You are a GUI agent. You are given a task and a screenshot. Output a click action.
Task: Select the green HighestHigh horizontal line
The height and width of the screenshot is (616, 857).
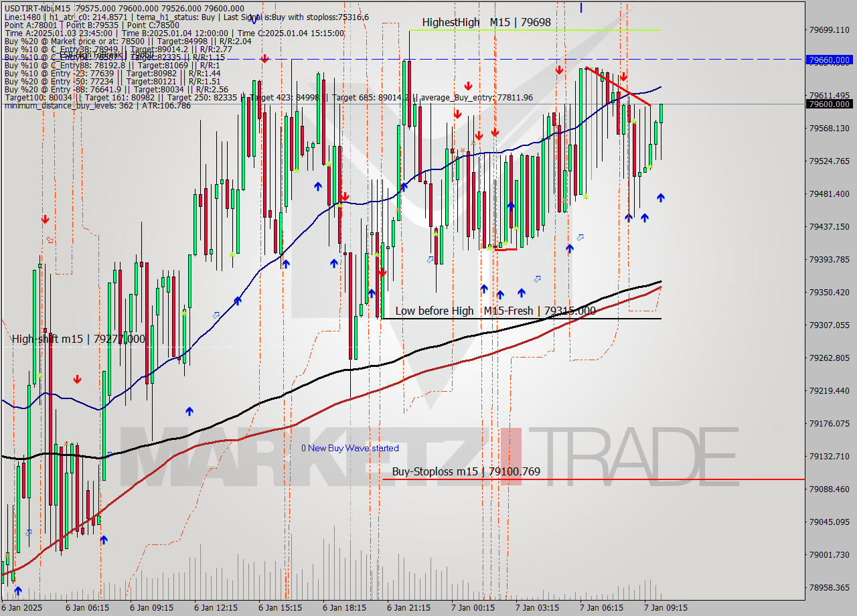[534, 30]
